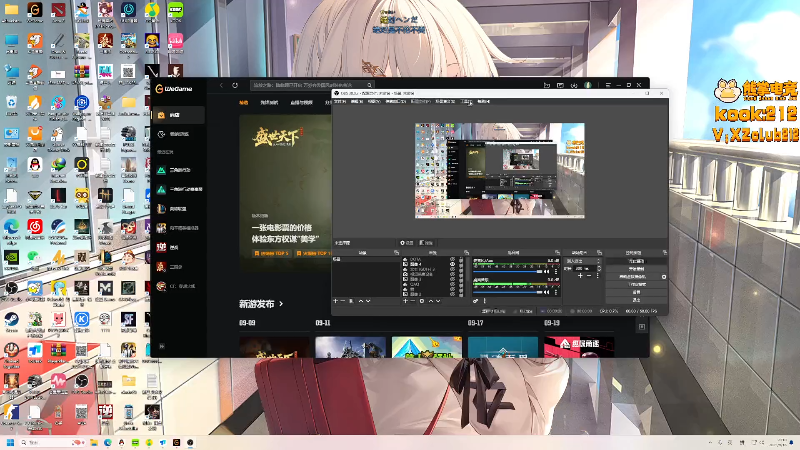Toggle visibility of 图像 3 source
Screen dimensions: 800x450
tap(453, 279)
